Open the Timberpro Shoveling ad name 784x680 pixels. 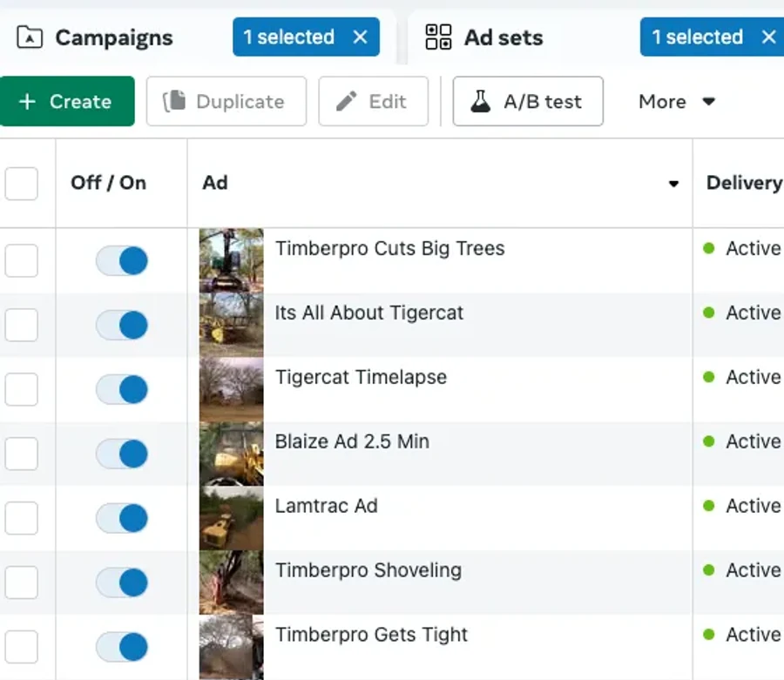(x=368, y=570)
